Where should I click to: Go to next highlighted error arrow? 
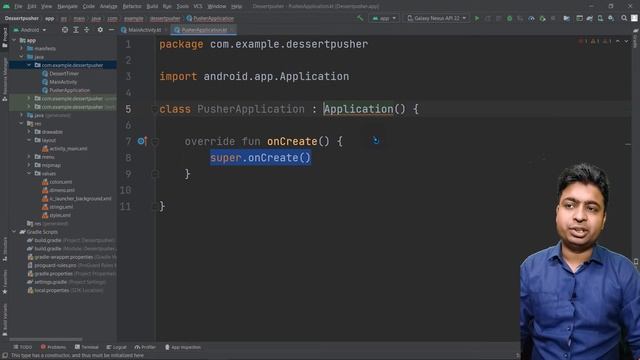point(626,41)
